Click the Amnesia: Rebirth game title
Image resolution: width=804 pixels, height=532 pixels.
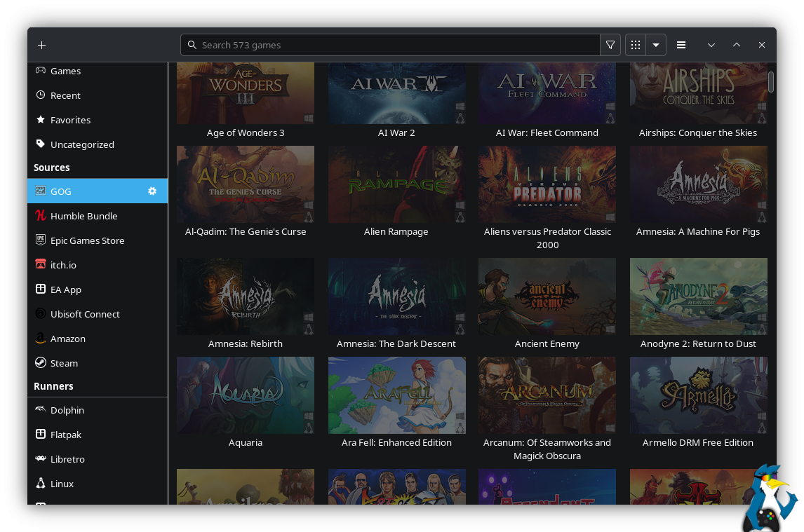pos(246,343)
